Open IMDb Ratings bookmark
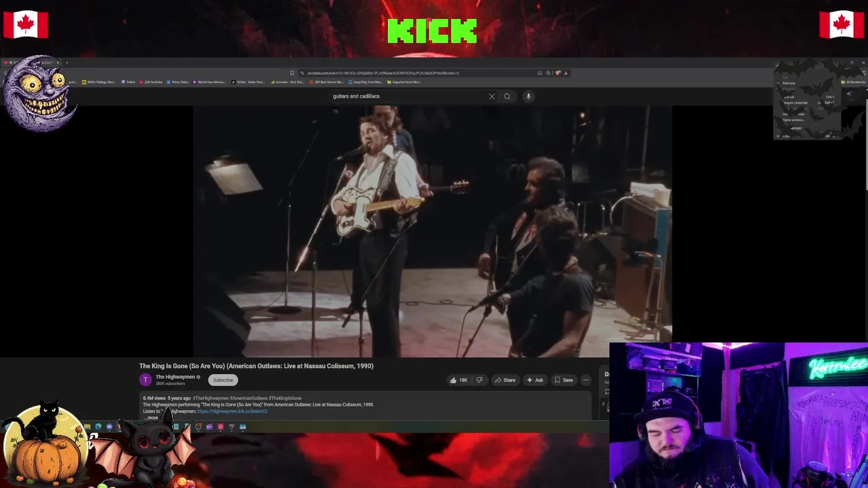Screen dimensions: 868x488 pyautogui.click(x=99, y=82)
